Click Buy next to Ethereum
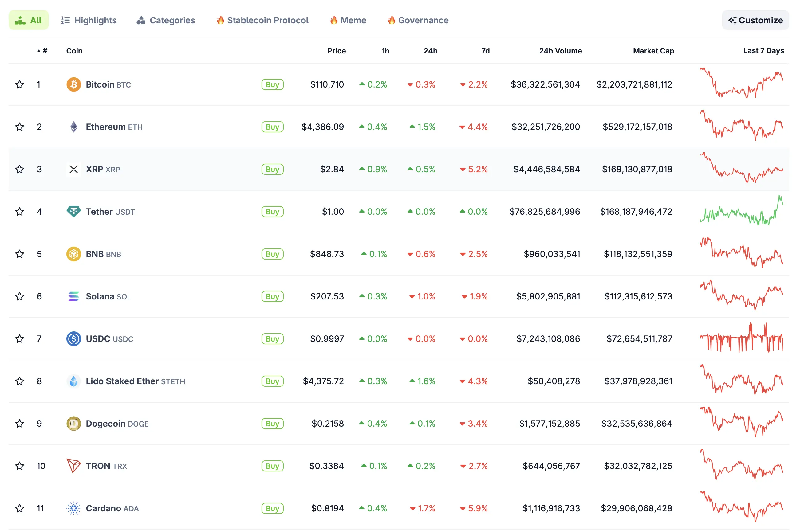The width and height of the screenshot is (804, 532). point(272,127)
